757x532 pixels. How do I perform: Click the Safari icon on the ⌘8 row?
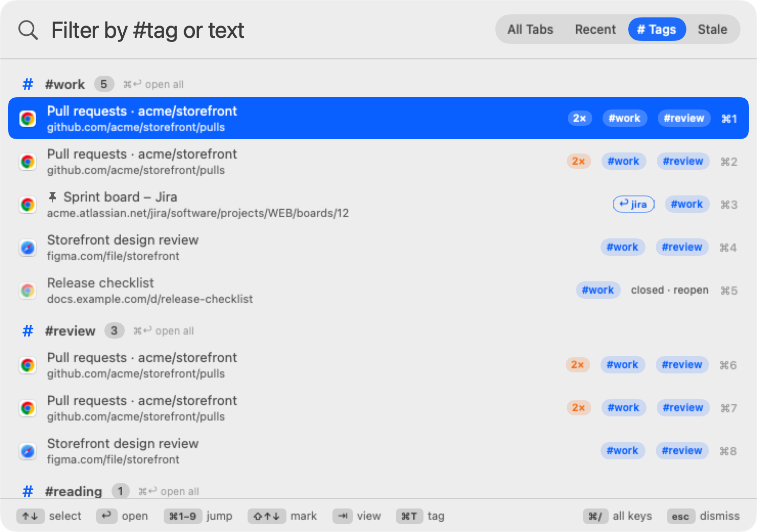click(x=28, y=451)
